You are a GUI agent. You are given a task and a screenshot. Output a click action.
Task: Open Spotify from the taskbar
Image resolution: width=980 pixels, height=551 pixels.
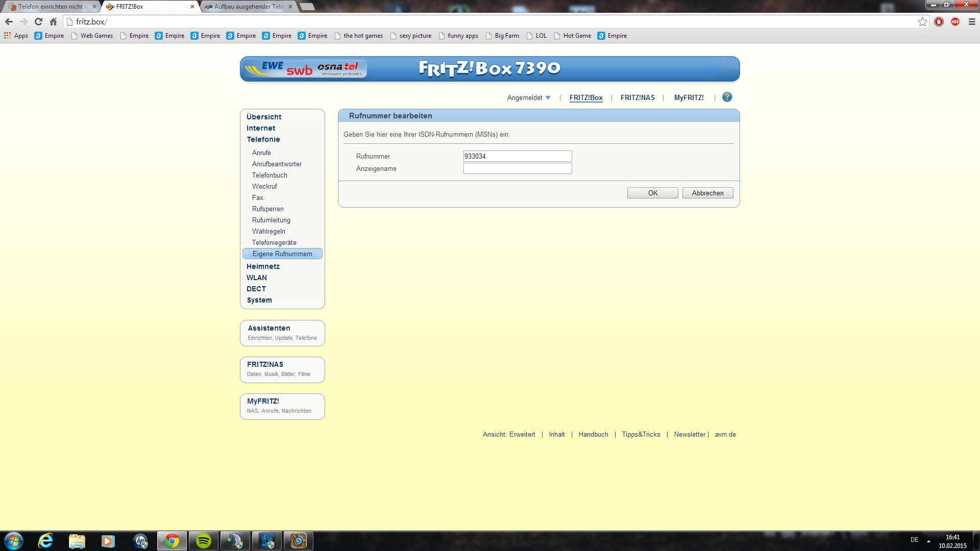pos(204,541)
